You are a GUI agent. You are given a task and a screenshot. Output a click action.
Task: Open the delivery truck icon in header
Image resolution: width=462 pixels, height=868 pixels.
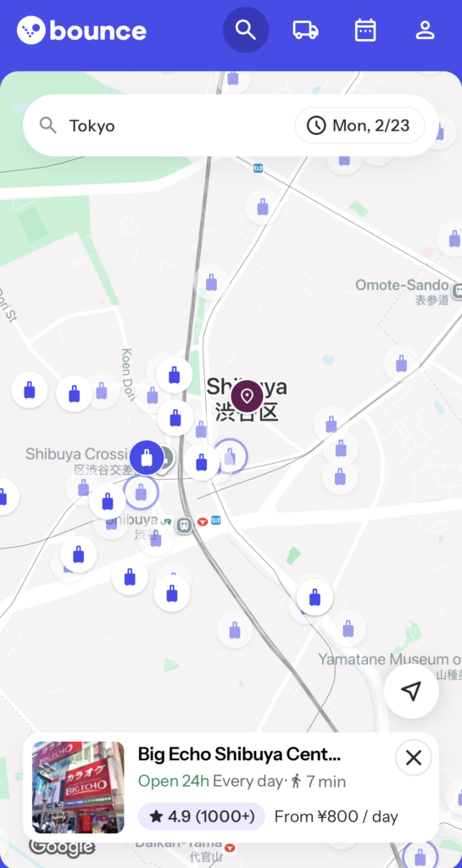coord(305,30)
